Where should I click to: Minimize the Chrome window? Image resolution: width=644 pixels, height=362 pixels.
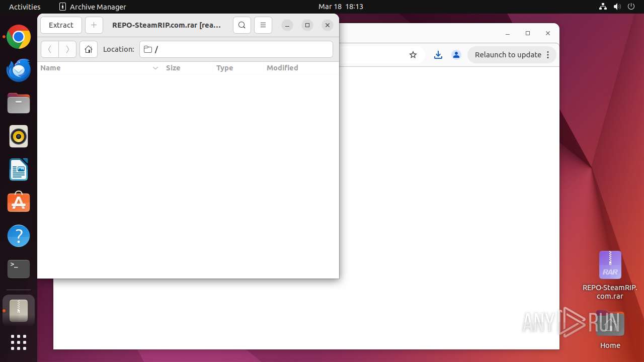click(x=508, y=33)
